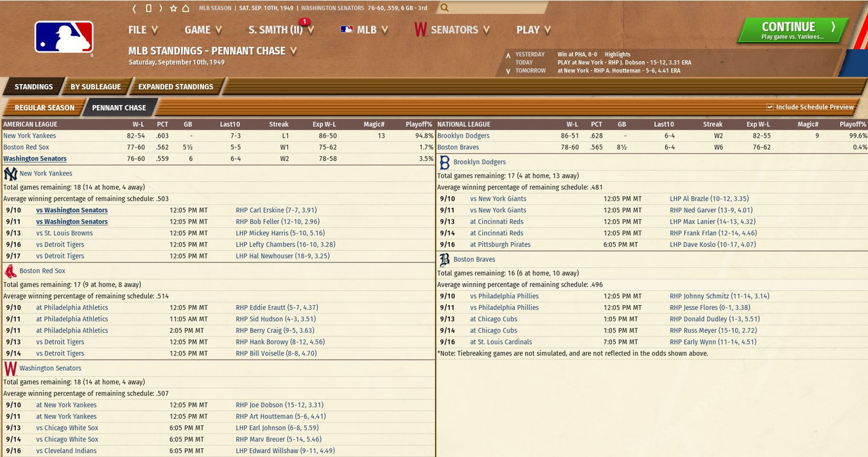868x457 pixels.
Task: Click the Brooklyn Dodgers B logo icon
Action: point(445,162)
